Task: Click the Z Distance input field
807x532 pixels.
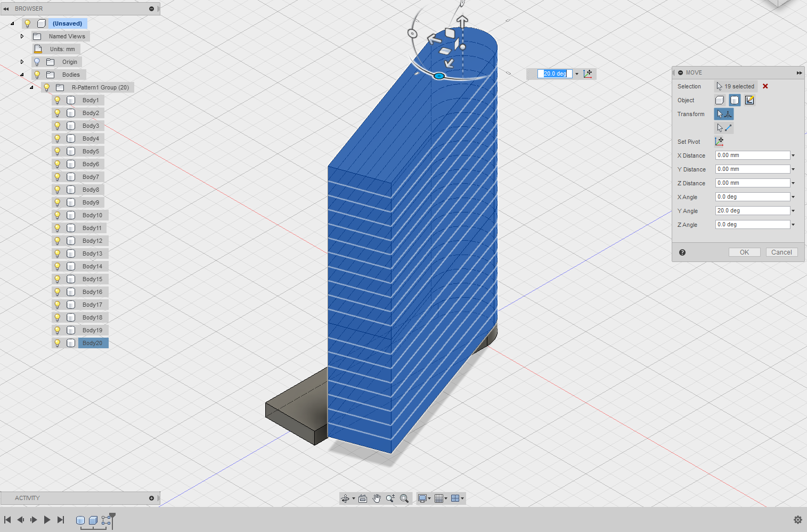Action: (x=752, y=183)
